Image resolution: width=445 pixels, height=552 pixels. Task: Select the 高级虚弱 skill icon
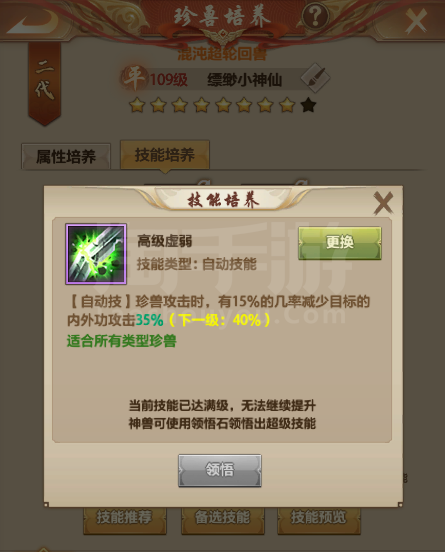point(96,254)
